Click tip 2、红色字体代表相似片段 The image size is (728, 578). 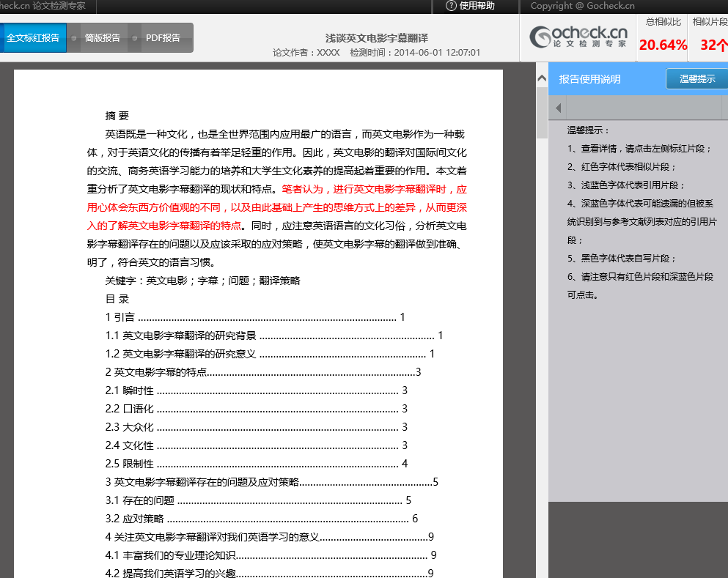click(x=622, y=167)
